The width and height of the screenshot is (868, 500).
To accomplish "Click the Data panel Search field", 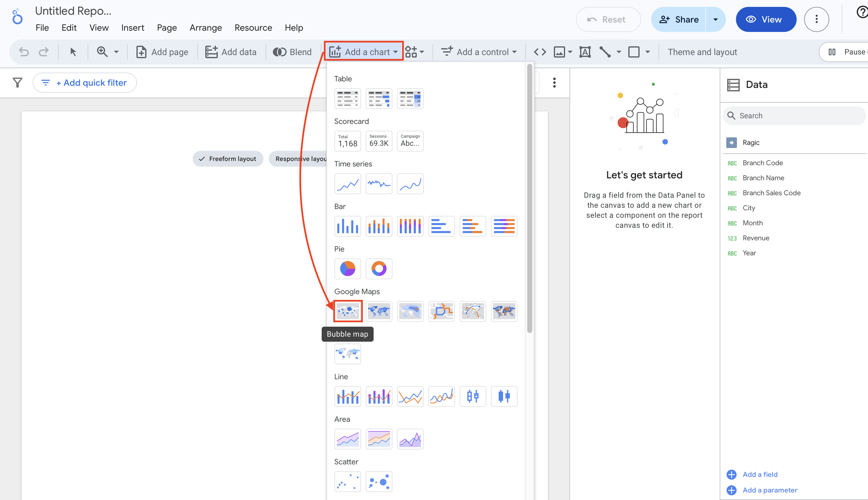I will tap(794, 116).
